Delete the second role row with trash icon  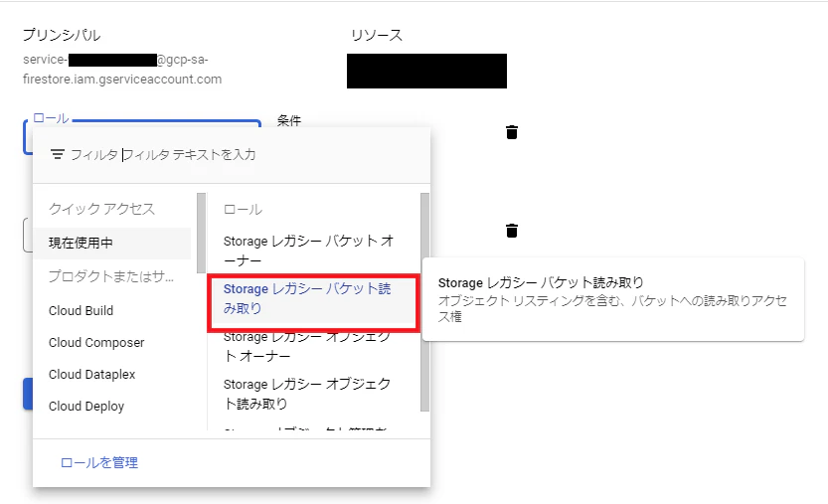coord(512,231)
